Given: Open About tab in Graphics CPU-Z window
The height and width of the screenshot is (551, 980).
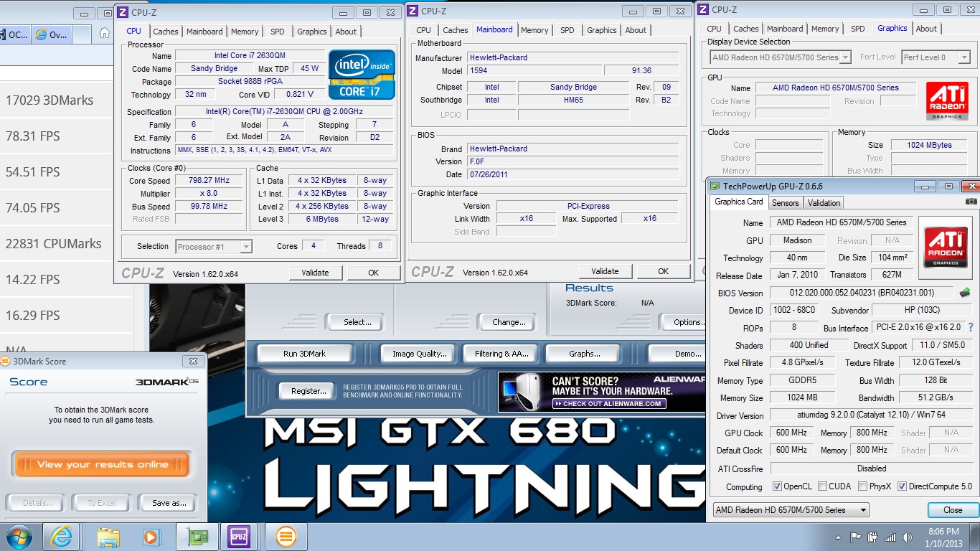Looking at the screenshot, I should coord(926,29).
